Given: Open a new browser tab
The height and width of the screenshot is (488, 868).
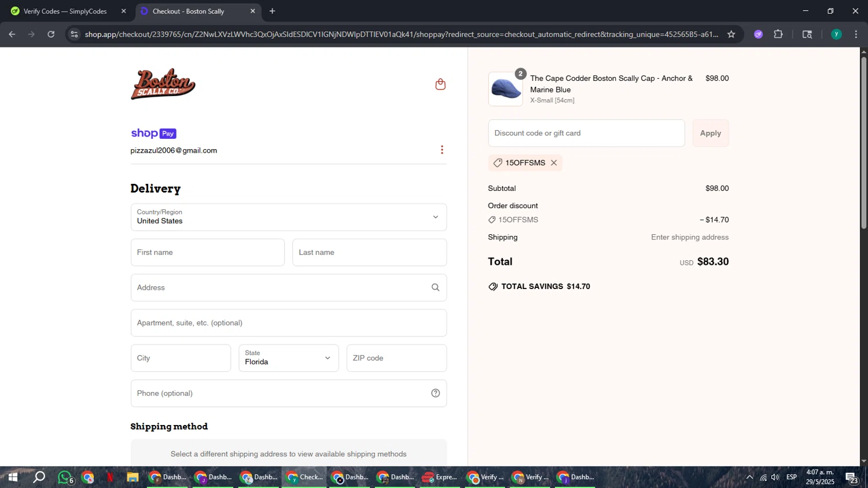Looking at the screenshot, I should coord(272,11).
